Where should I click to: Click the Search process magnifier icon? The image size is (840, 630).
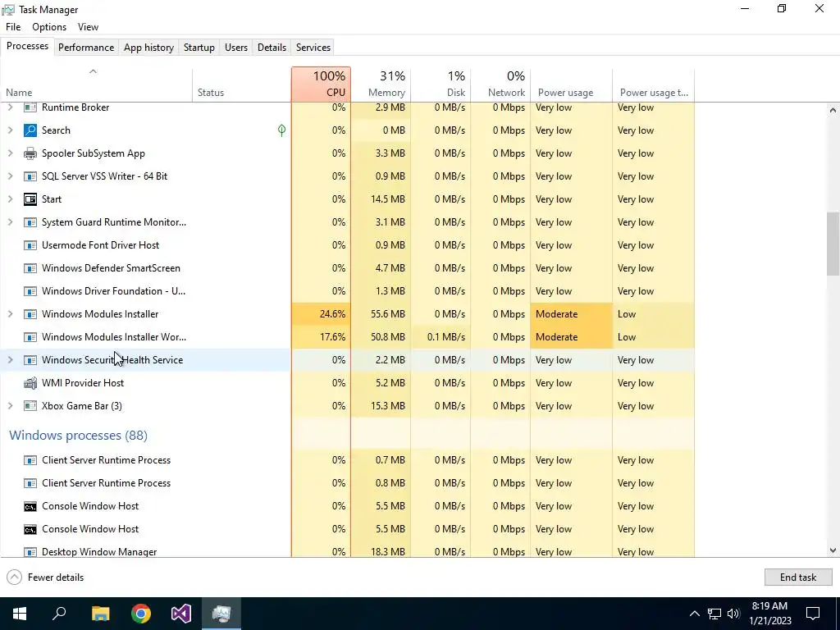30,130
